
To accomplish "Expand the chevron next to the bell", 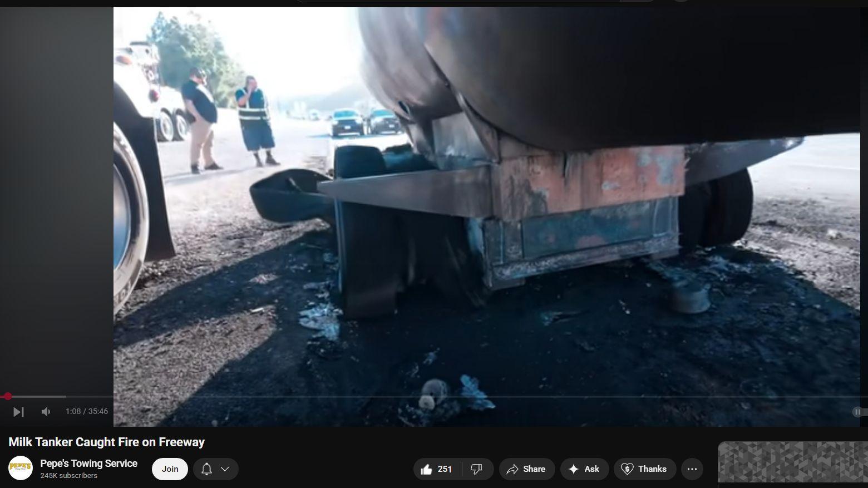I will (x=225, y=469).
